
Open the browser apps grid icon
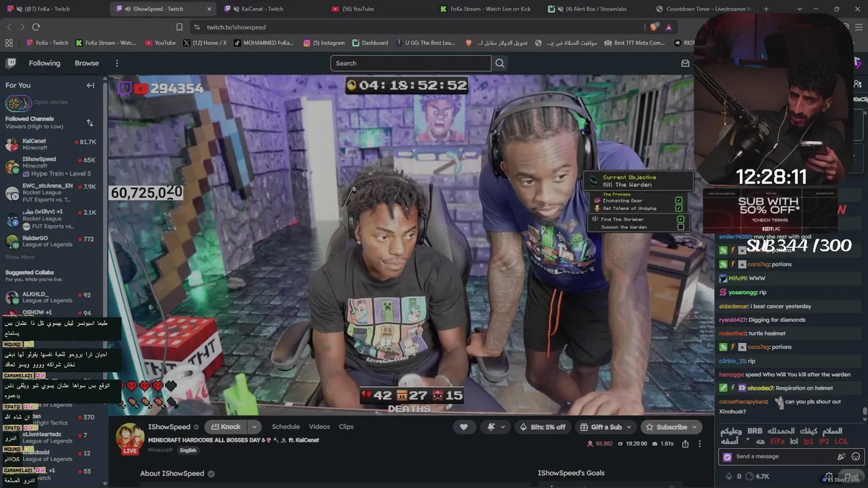point(9,43)
